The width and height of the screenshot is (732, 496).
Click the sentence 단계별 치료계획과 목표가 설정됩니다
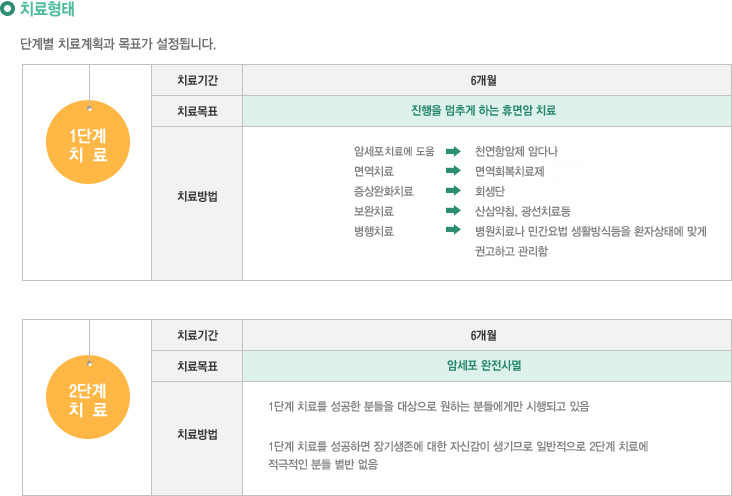[x=118, y=44]
